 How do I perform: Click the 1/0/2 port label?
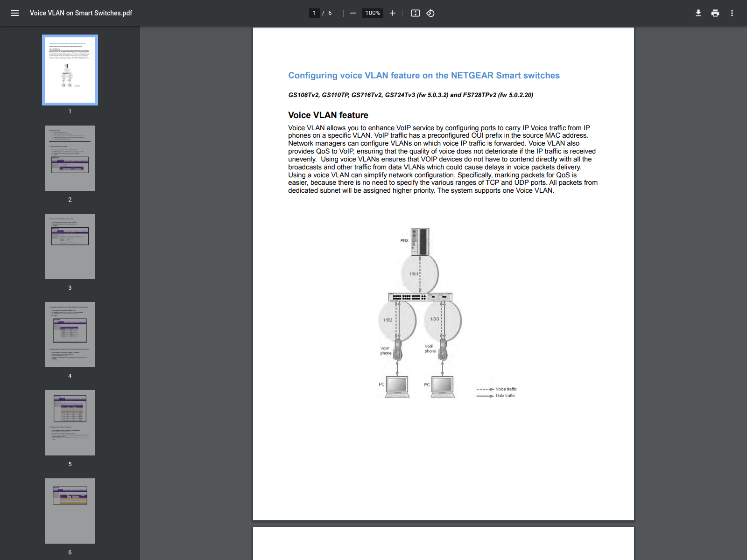388,320
